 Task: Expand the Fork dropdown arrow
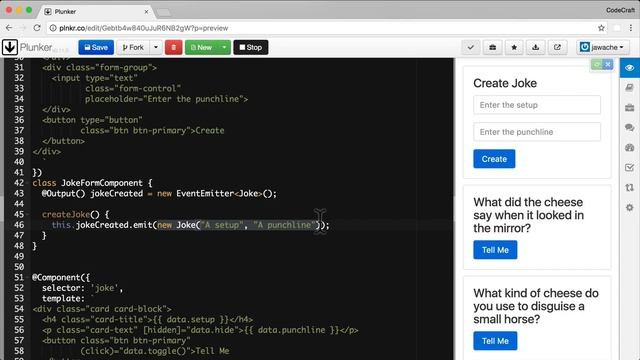click(x=156, y=47)
